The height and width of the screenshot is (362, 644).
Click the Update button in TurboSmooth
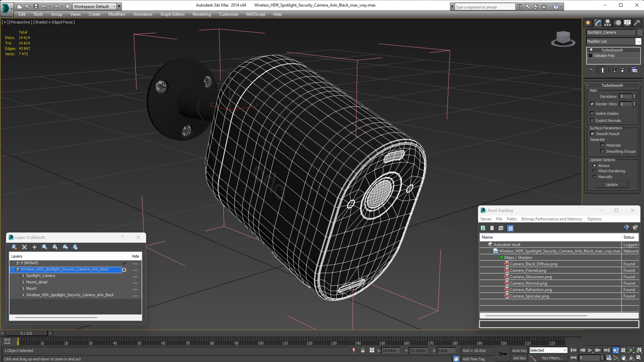click(611, 184)
